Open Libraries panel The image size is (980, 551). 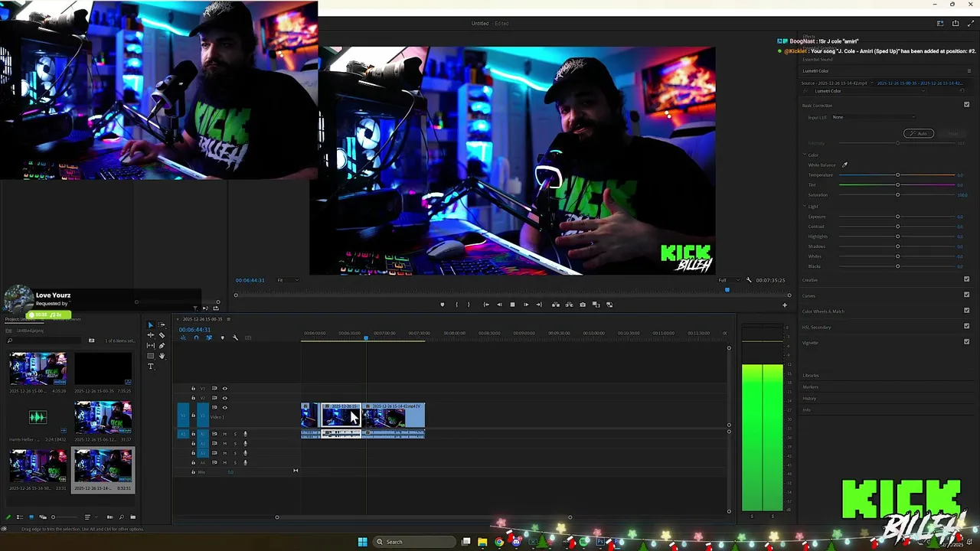811,375
